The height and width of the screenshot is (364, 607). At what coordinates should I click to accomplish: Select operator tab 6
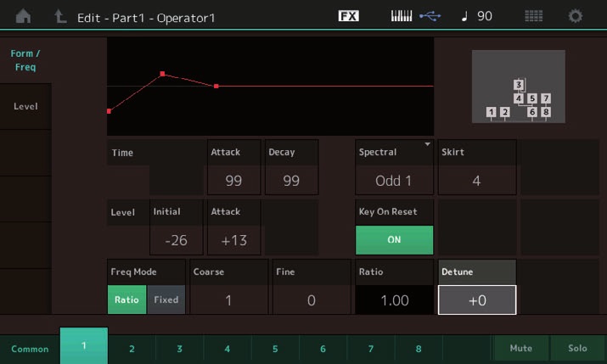(x=323, y=349)
